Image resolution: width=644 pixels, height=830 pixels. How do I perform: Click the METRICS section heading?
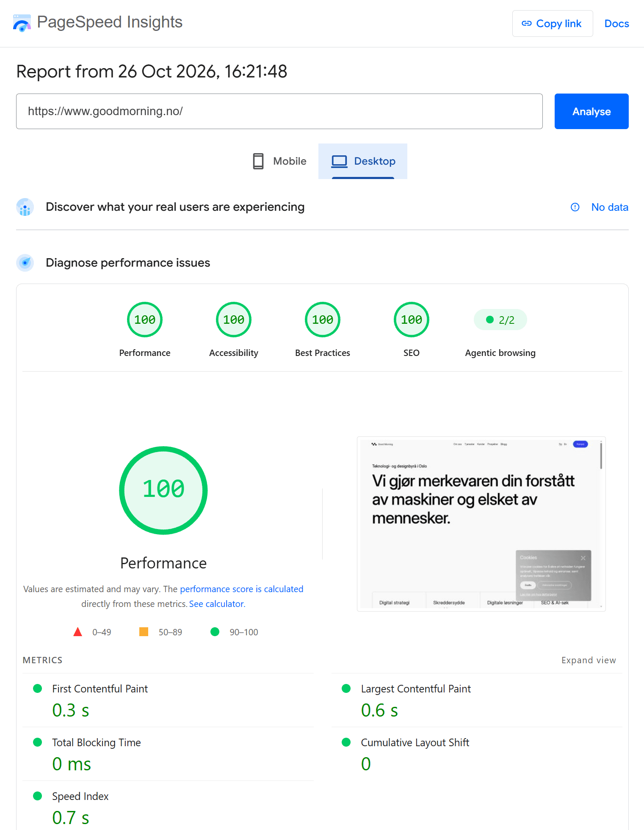pyautogui.click(x=43, y=660)
